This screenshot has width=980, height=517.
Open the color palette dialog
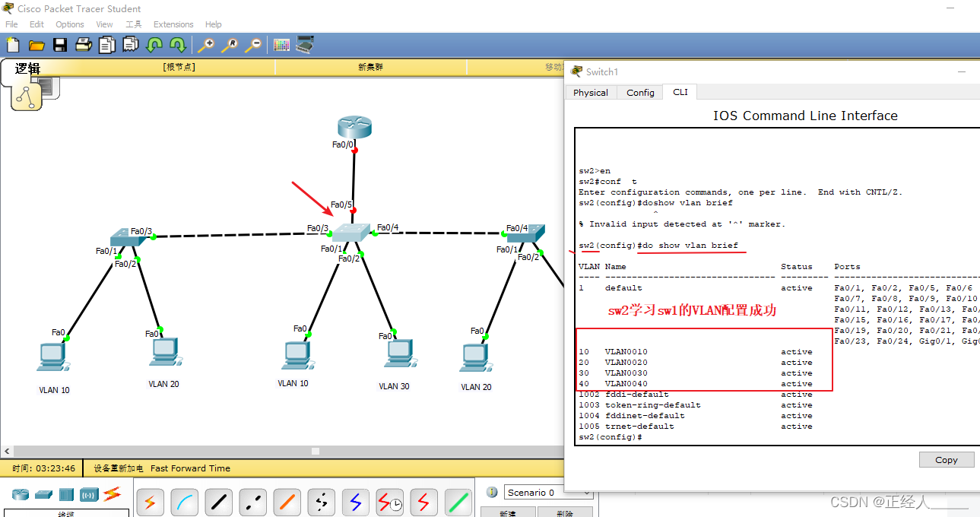tap(282, 44)
